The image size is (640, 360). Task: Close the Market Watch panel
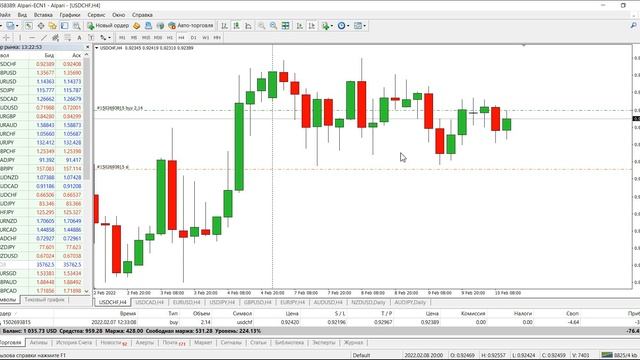[87, 47]
